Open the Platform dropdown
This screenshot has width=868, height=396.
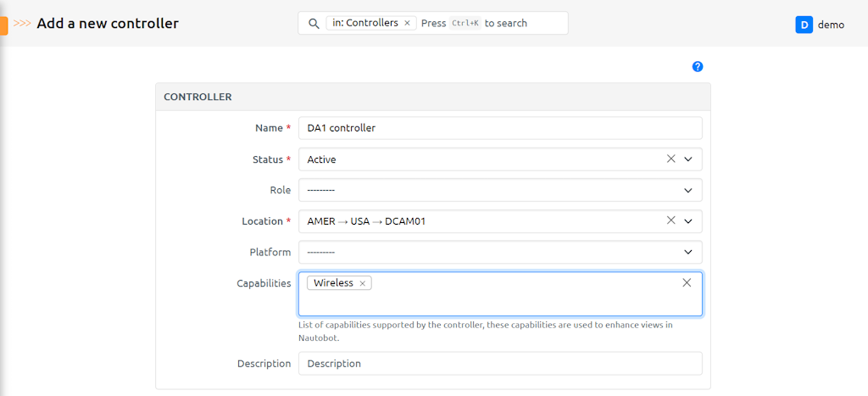(x=500, y=252)
